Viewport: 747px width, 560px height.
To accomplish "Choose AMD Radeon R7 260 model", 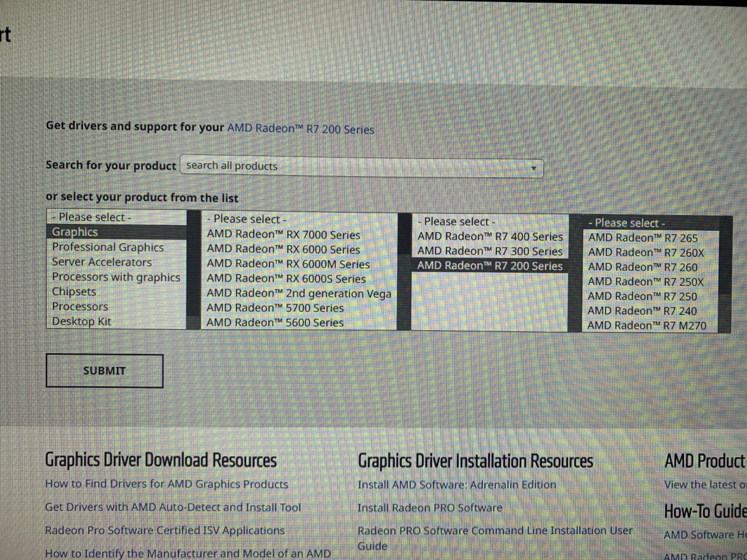I will 651,267.
